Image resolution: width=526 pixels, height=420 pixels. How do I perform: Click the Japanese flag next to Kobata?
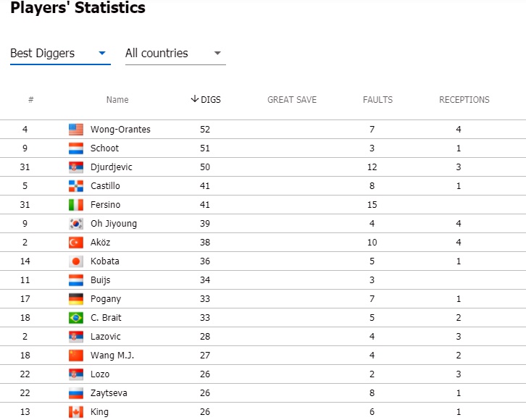pos(76,261)
